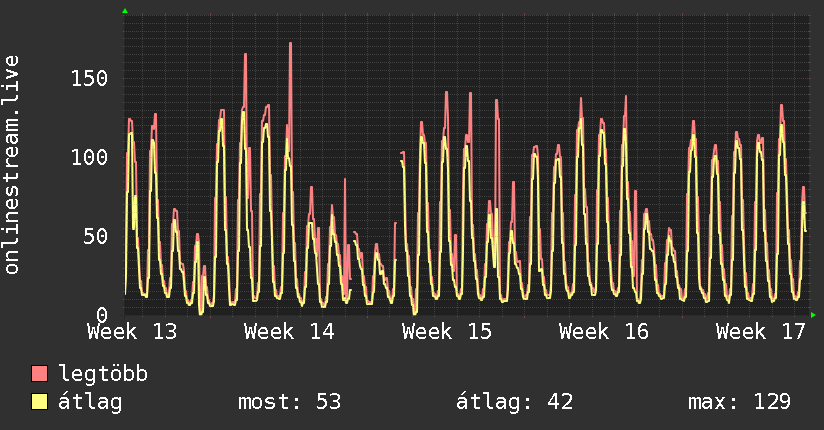Click the onlinestream.live vertical axis title
The height and width of the screenshot is (430, 824).
pyautogui.click(x=11, y=165)
